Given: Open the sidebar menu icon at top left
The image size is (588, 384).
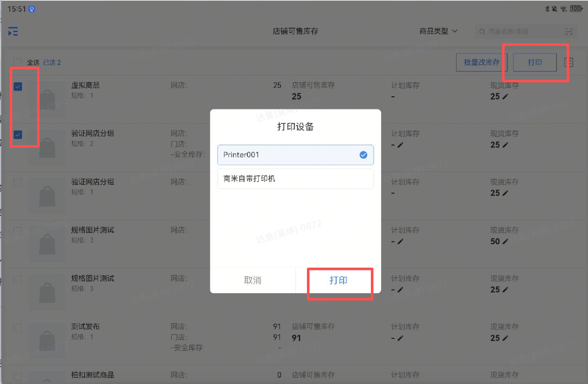Looking at the screenshot, I should tap(13, 31).
